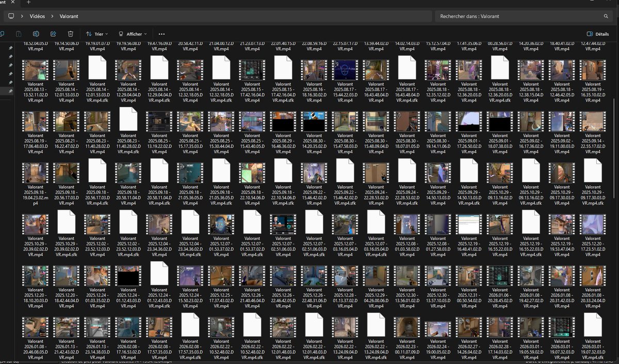Select sfk file 2025.08.15 - 17.42.16.04

coord(283,67)
